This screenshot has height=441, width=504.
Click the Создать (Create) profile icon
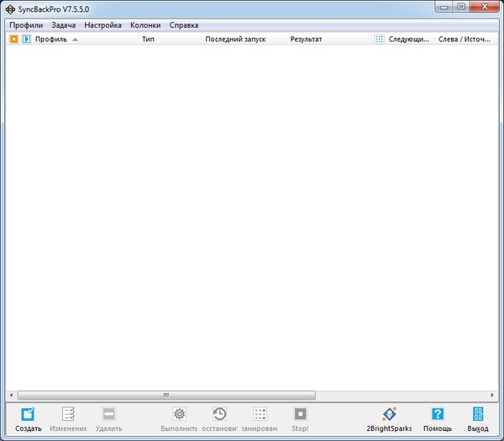coord(28,414)
